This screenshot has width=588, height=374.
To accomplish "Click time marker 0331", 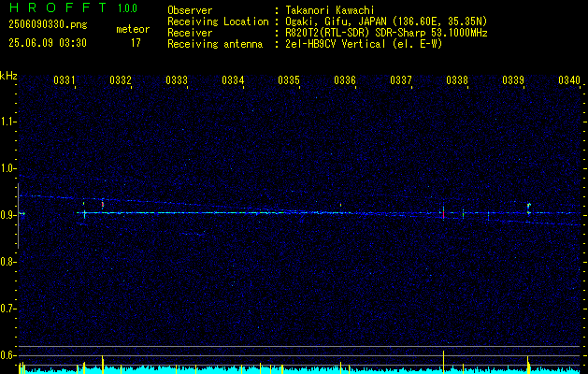I will 65,79.
